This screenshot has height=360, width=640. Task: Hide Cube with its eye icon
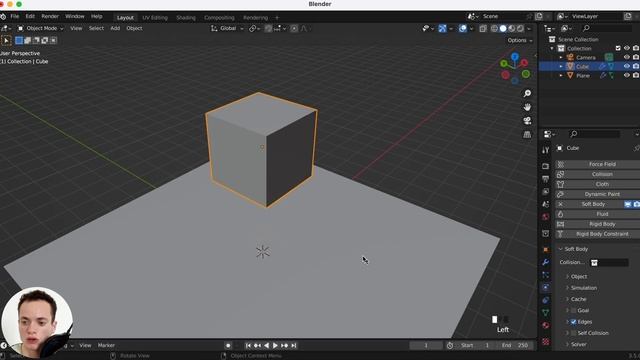point(627,66)
